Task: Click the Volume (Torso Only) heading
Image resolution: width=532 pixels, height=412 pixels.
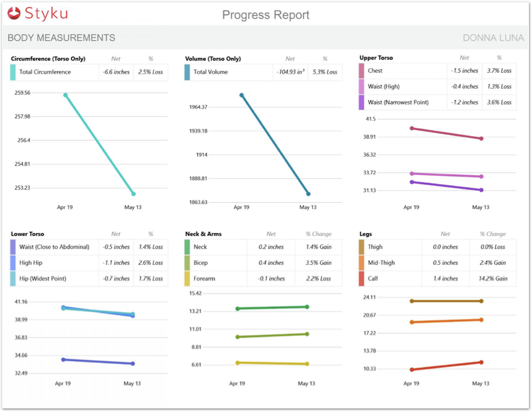Action: pos(213,59)
